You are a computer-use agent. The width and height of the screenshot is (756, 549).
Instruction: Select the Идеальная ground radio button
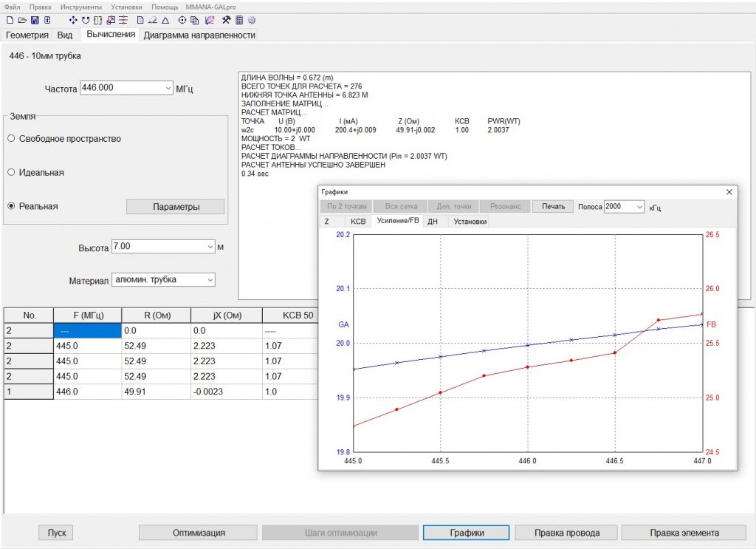click(11, 172)
